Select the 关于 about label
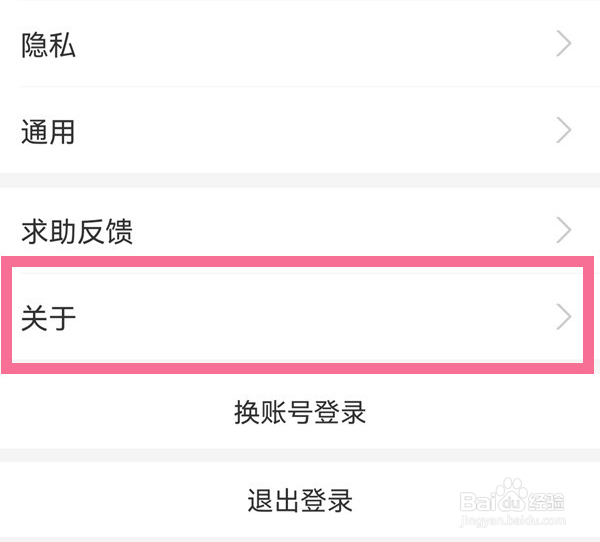The width and height of the screenshot is (600, 542). coord(48,318)
